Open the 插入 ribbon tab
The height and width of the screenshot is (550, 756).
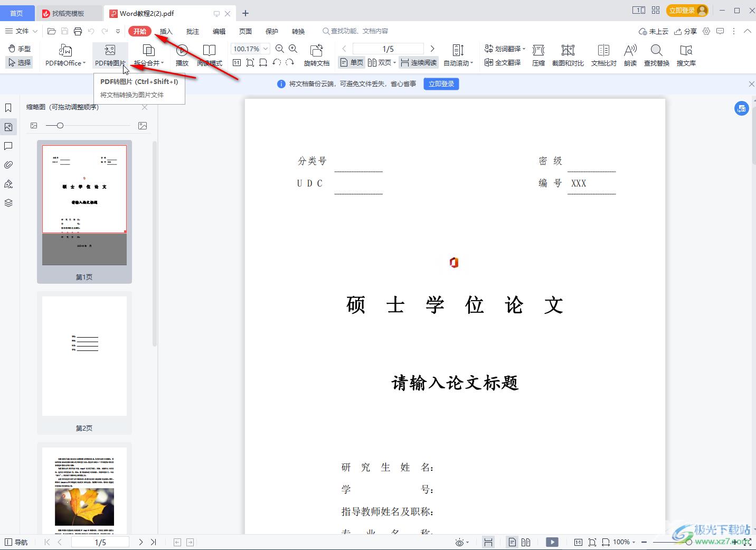click(166, 31)
